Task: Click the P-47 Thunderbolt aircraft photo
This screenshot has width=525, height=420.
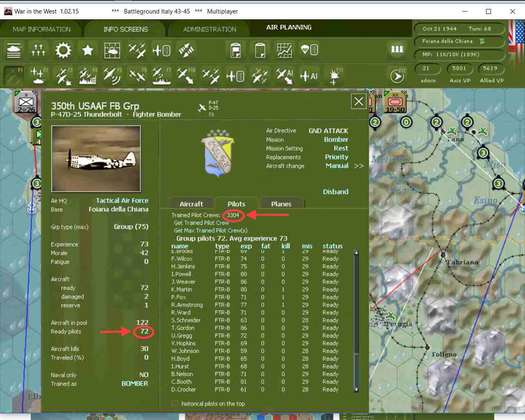Action: pos(96,159)
